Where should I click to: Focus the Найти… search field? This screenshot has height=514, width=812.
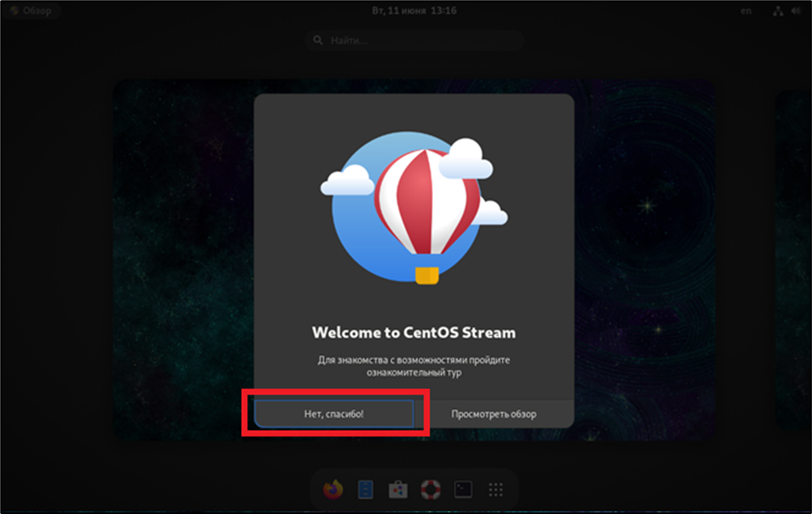(x=414, y=41)
